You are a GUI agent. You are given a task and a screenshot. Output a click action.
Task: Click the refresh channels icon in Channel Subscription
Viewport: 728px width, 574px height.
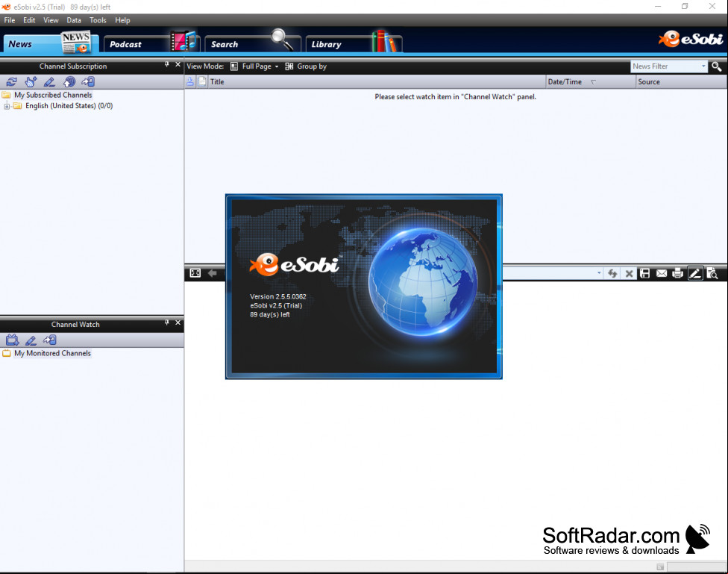(11, 82)
